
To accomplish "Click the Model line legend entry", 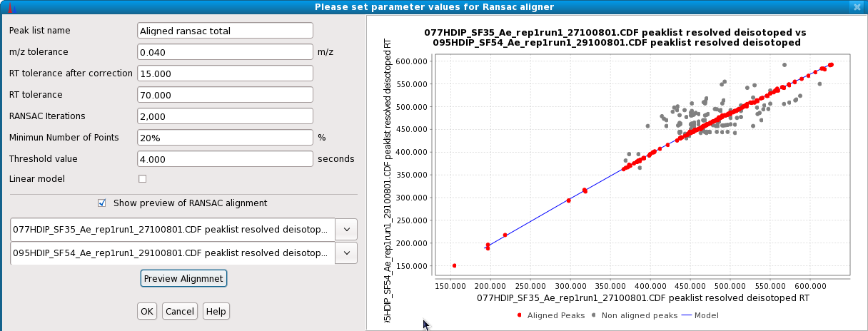I will [700, 315].
